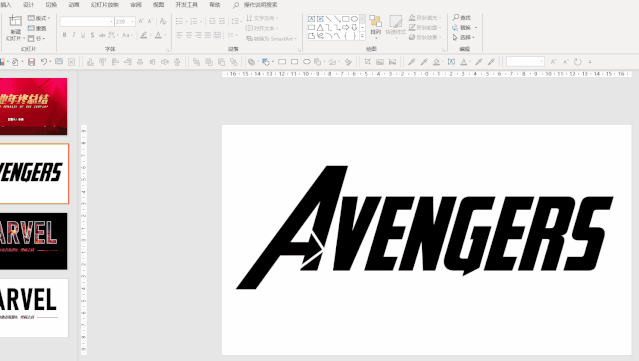Click the New Slide (新建幻灯片) button
Image resolution: width=639 pixels, height=361 pixels.
click(x=15, y=27)
